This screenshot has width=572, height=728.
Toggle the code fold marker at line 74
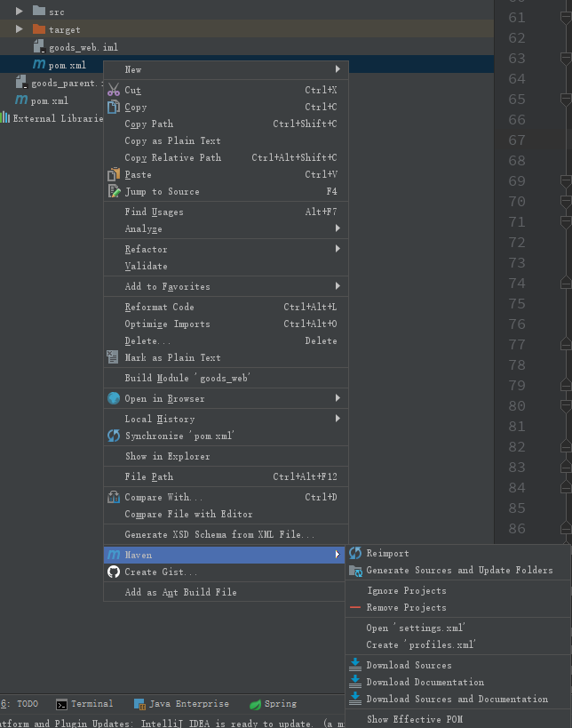(566, 284)
